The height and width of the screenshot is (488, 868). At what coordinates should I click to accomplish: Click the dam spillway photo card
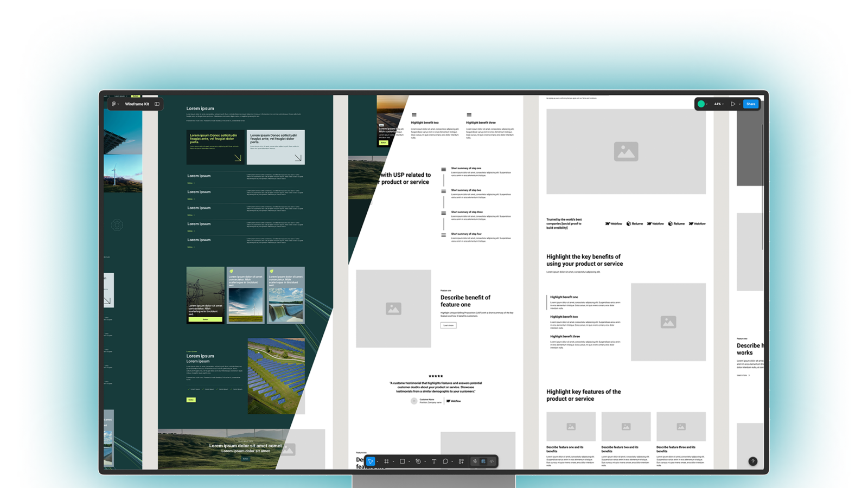coord(286,295)
